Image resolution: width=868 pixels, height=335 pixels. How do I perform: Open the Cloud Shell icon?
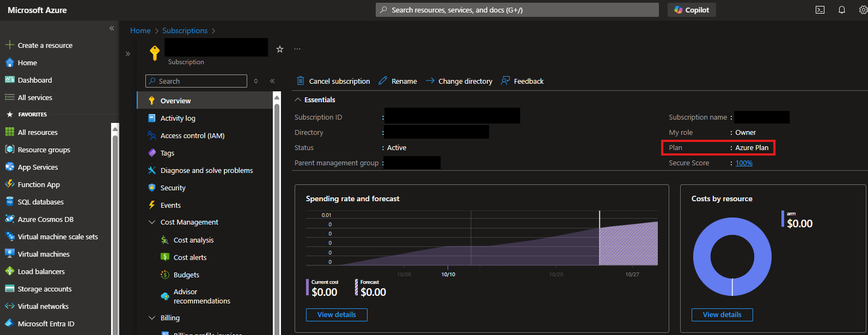tap(820, 10)
